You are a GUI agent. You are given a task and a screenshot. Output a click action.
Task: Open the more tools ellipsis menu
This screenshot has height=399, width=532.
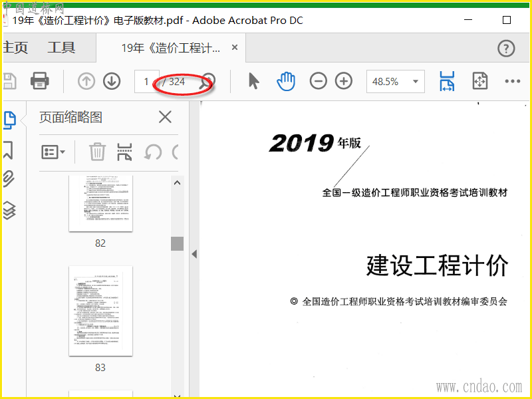pyautogui.click(x=512, y=81)
